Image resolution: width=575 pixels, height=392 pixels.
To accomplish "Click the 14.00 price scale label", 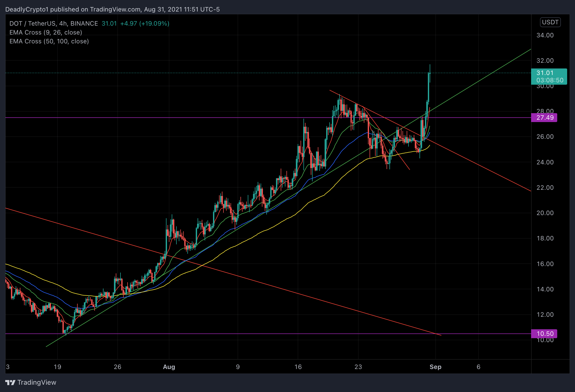I will (x=545, y=289).
